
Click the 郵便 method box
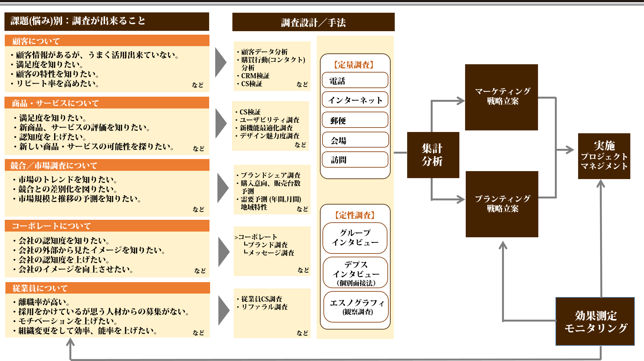[355, 120]
